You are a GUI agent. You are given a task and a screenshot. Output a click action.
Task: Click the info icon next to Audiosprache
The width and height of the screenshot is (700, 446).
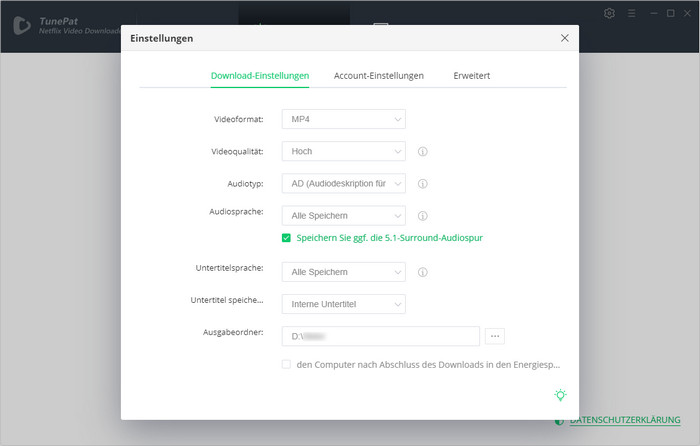click(x=423, y=216)
